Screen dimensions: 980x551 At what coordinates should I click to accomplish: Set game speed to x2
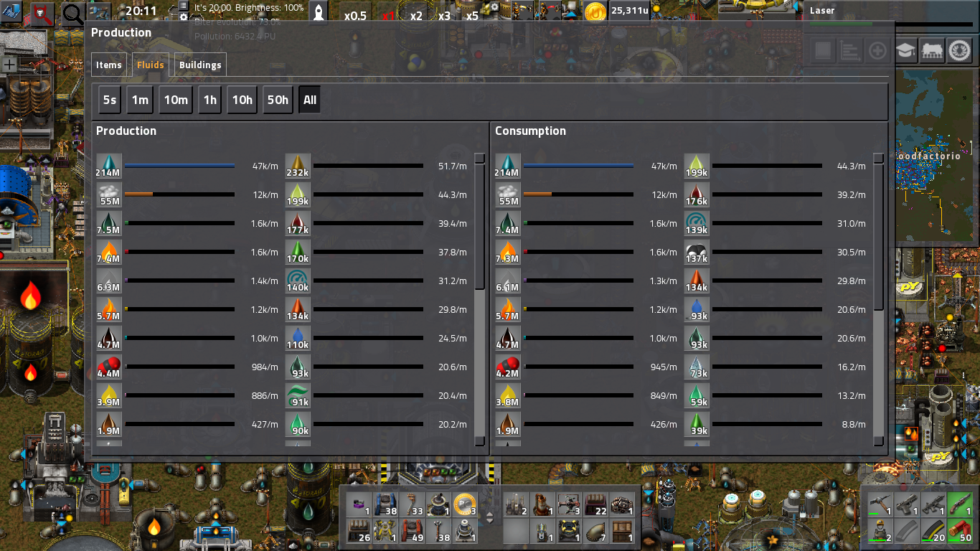pos(416,16)
